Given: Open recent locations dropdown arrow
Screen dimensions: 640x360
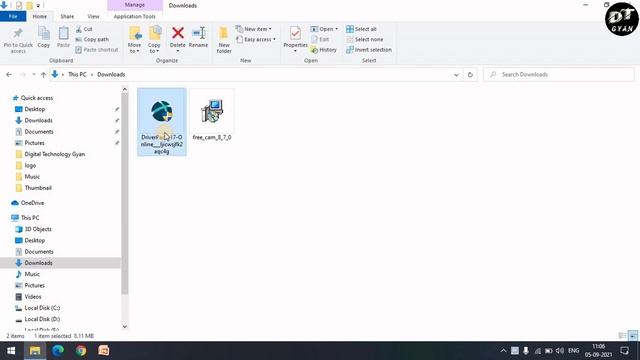Looking at the screenshot, I should pos(33,75).
